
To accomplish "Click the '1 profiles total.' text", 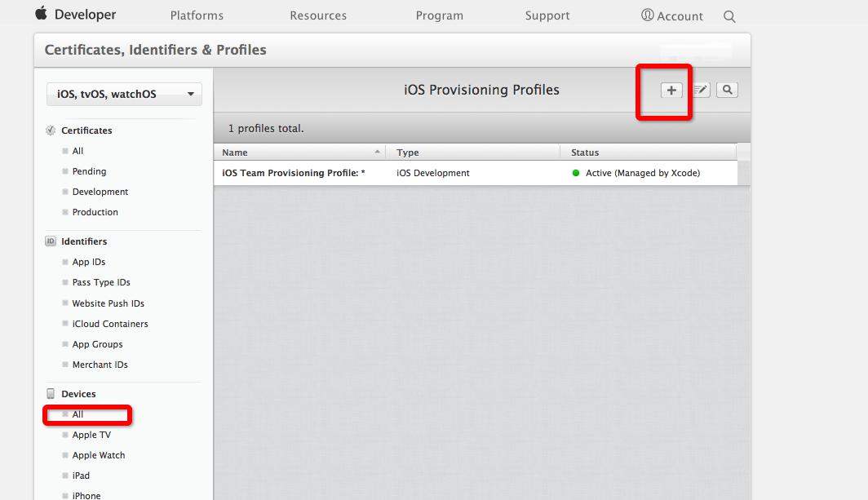I will [x=266, y=128].
